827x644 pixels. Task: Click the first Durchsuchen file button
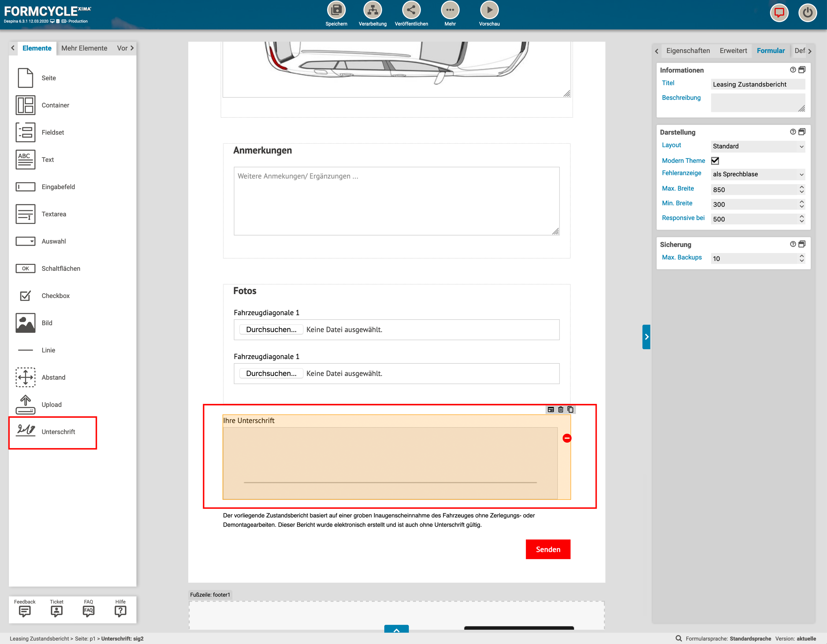tap(271, 330)
